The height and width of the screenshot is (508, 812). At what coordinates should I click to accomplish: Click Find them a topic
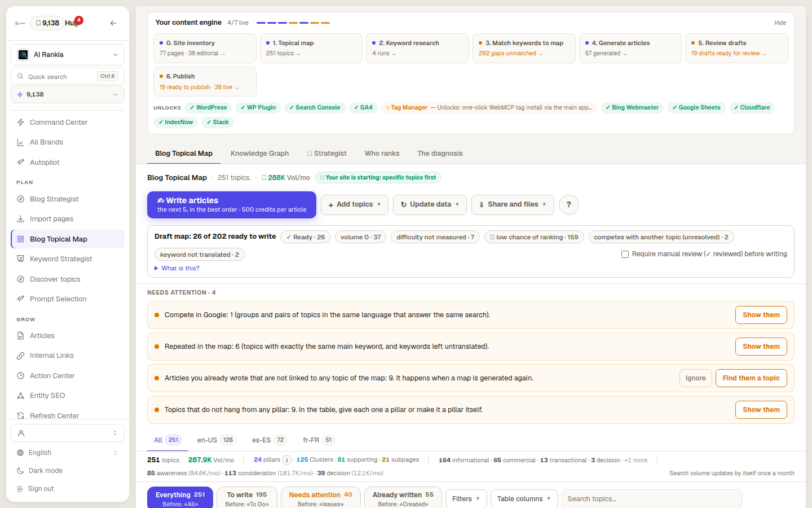pos(751,378)
